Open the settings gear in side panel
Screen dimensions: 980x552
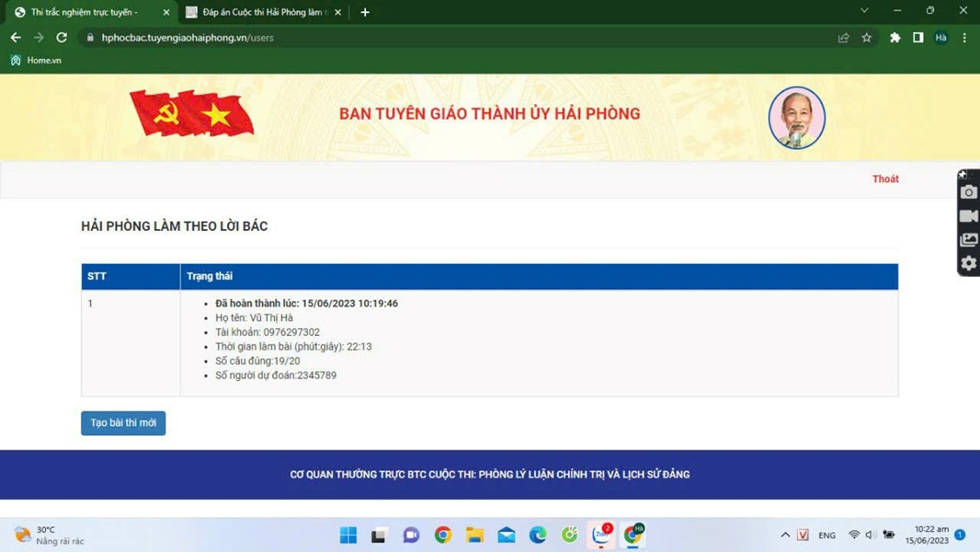click(969, 264)
